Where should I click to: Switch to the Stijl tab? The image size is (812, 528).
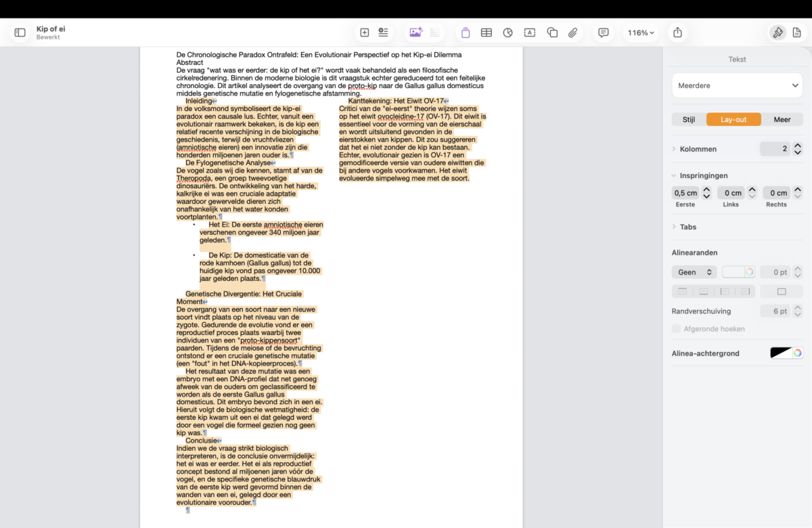pyautogui.click(x=689, y=120)
